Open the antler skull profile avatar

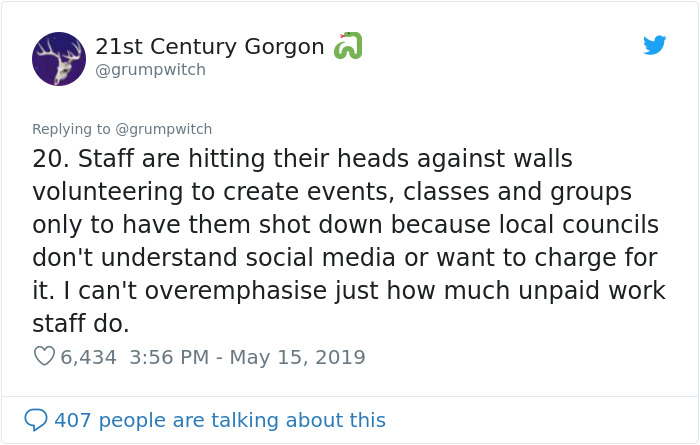click(59, 58)
